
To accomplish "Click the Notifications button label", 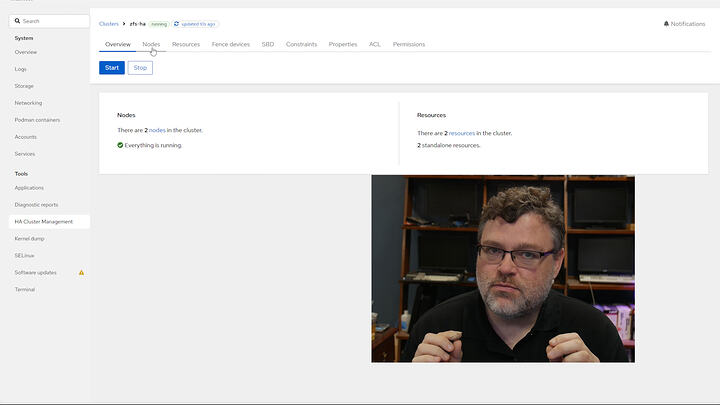I will point(687,24).
